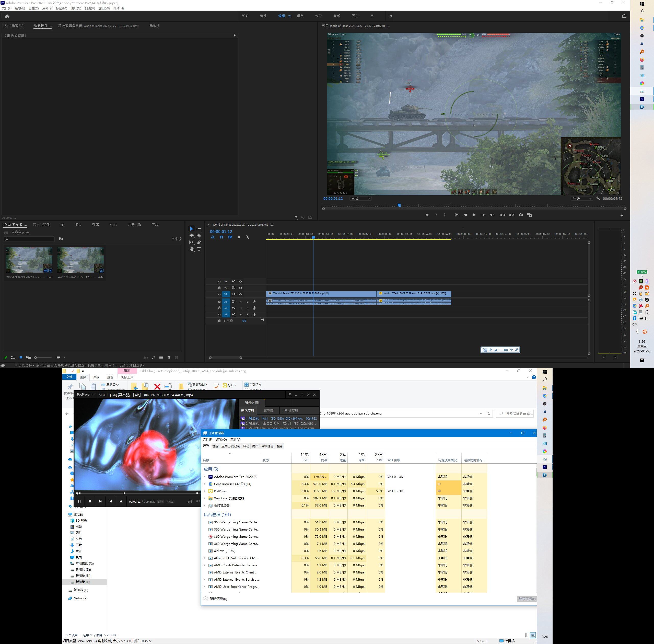Toggle V3 track output eye
The width and height of the screenshot is (654, 644).
tap(240, 281)
